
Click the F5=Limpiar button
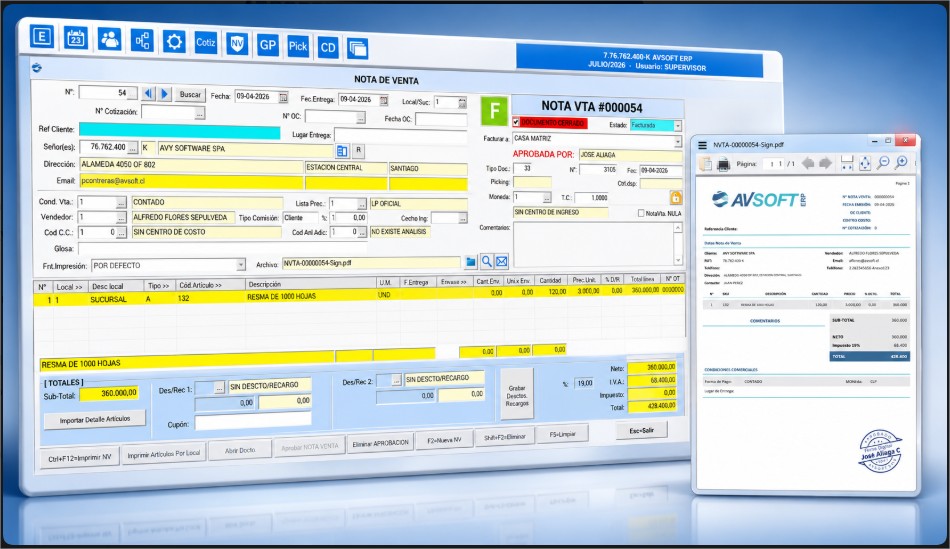[562, 434]
